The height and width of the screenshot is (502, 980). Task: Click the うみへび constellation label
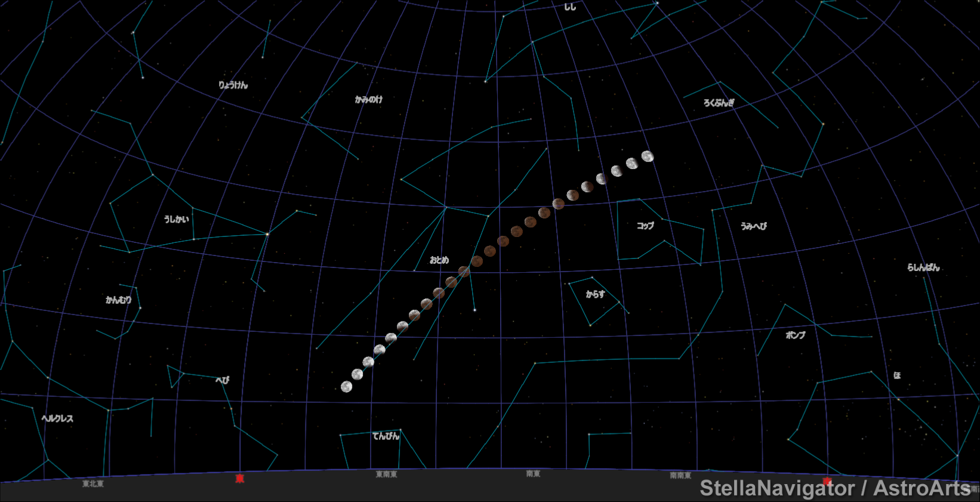753,226
